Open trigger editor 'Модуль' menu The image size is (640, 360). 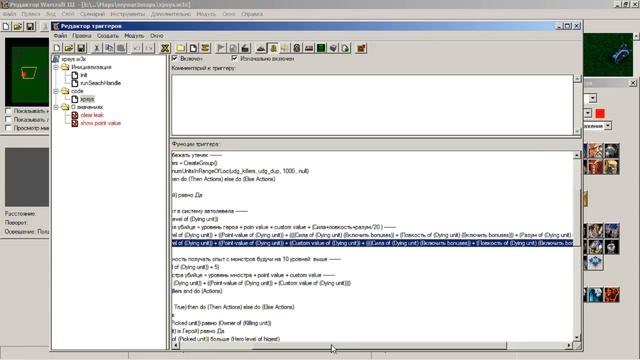point(134,36)
